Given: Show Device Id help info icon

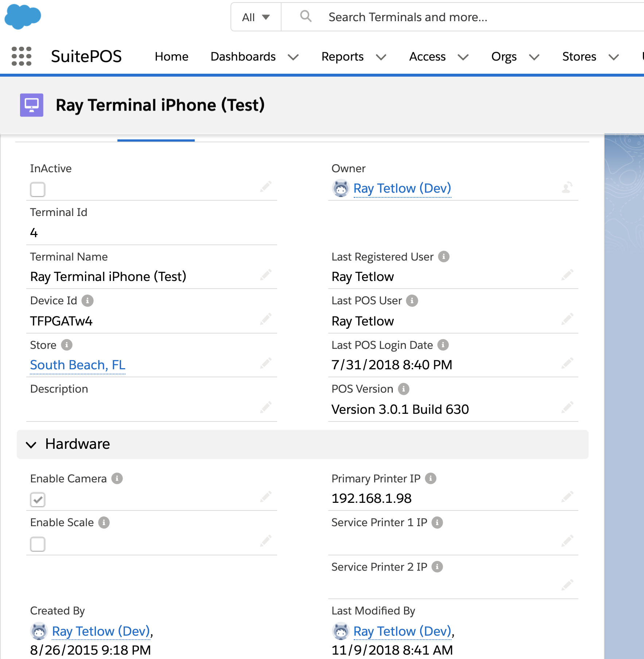Looking at the screenshot, I should (x=88, y=301).
